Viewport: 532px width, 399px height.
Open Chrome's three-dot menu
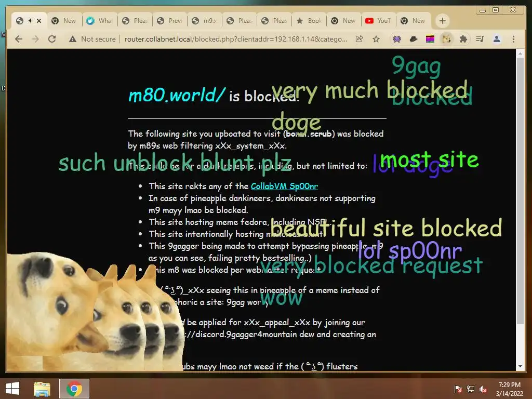(x=513, y=39)
